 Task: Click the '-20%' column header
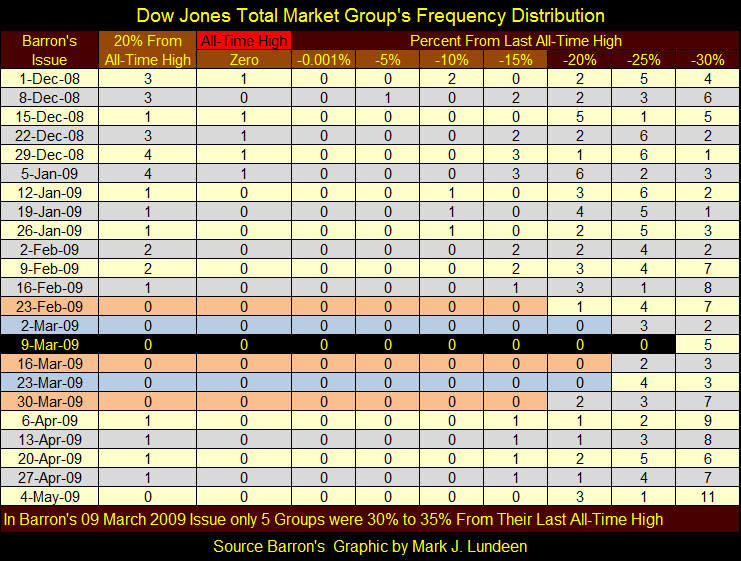pyautogui.click(x=580, y=60)
